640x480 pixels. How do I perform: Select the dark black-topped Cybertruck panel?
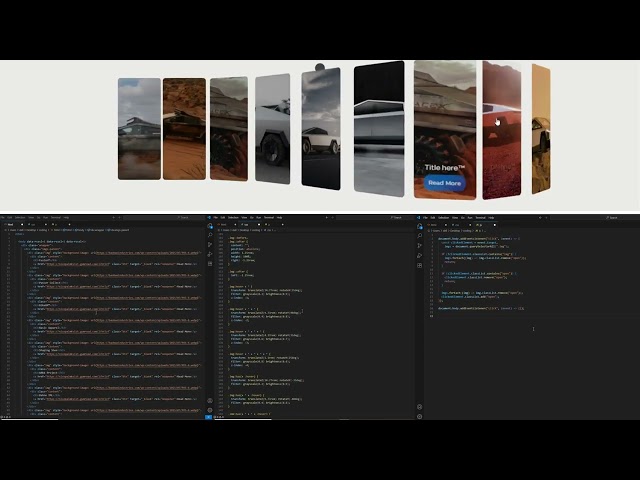coord(379,129)
